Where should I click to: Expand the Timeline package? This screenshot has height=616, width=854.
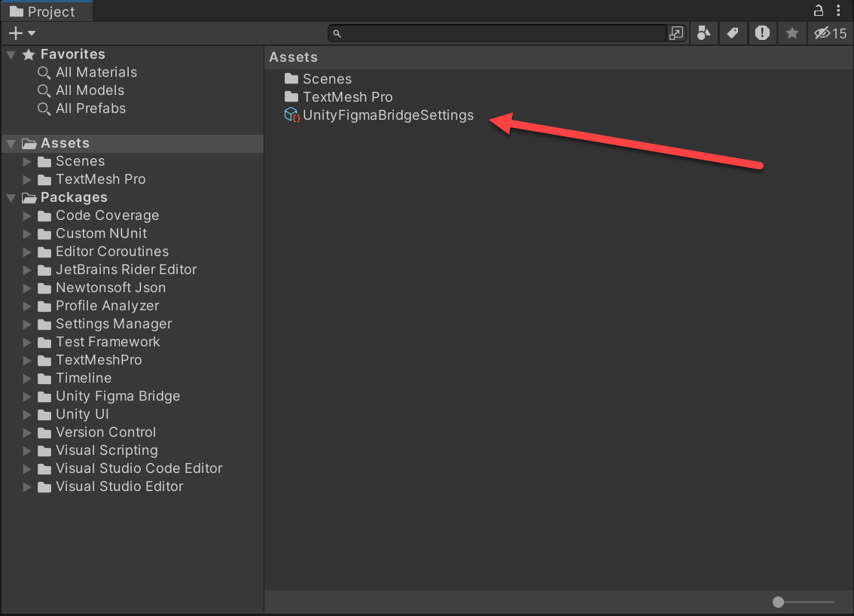click(26, 379)
